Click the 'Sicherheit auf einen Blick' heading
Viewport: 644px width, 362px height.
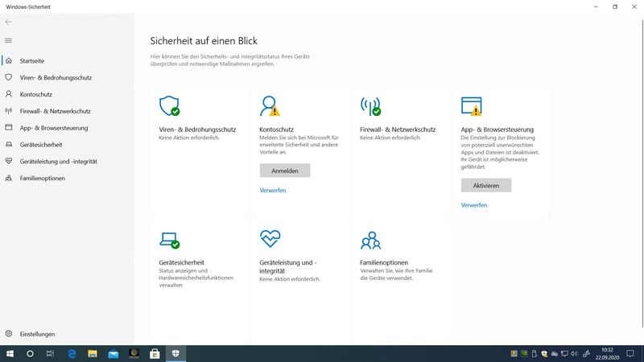point(204,41)
